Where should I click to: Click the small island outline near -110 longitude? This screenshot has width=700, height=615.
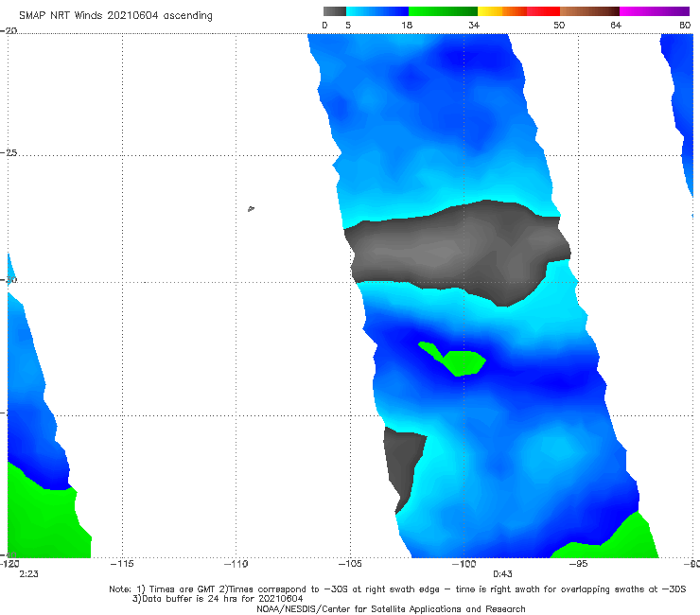click(x=251, y=208)
